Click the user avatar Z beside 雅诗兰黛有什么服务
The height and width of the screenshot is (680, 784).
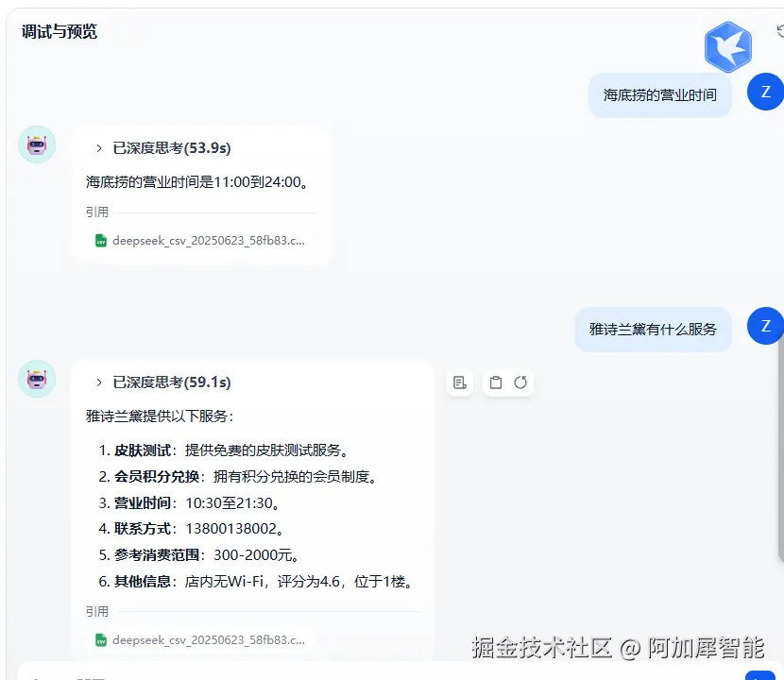click(x=765, y=326)
